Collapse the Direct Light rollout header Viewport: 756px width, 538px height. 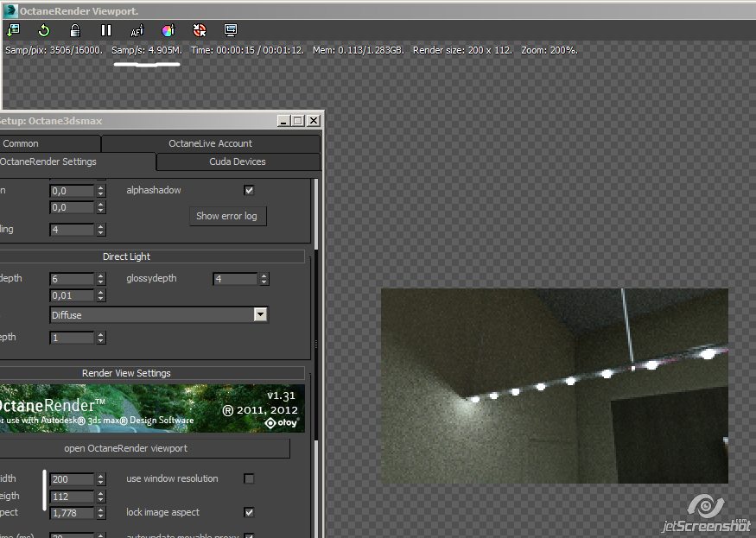pos(152,256)
